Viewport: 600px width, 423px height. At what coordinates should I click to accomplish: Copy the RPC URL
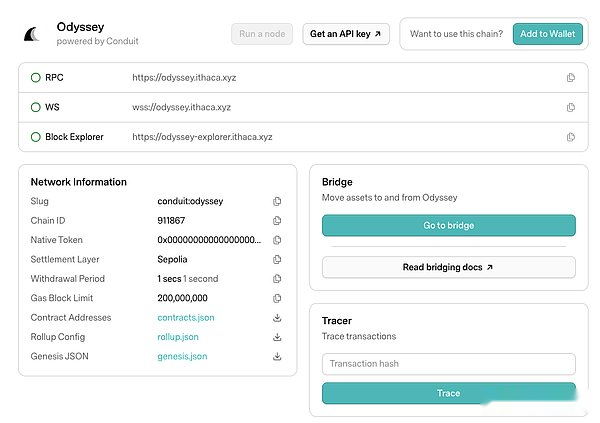[x=571, y=77]
